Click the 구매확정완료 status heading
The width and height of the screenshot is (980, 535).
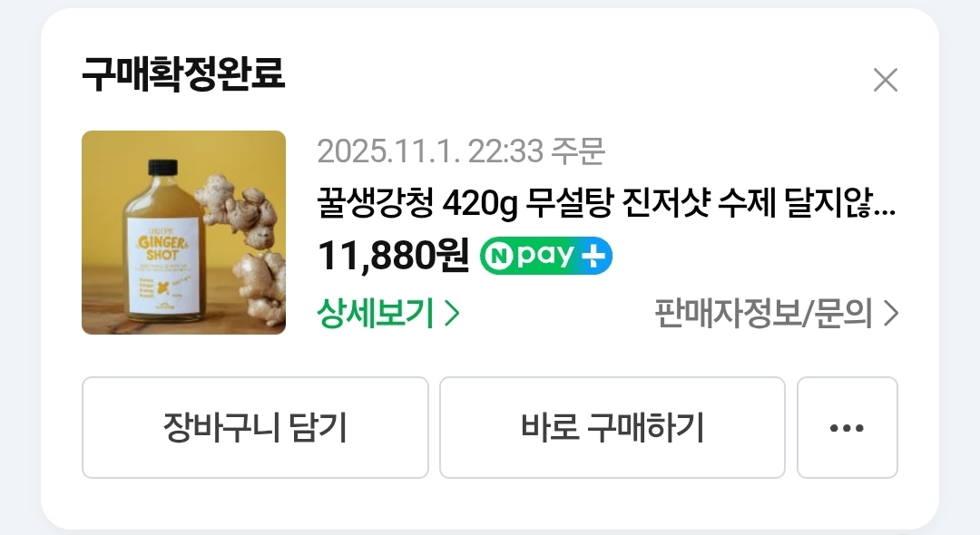tap(183, 73)
